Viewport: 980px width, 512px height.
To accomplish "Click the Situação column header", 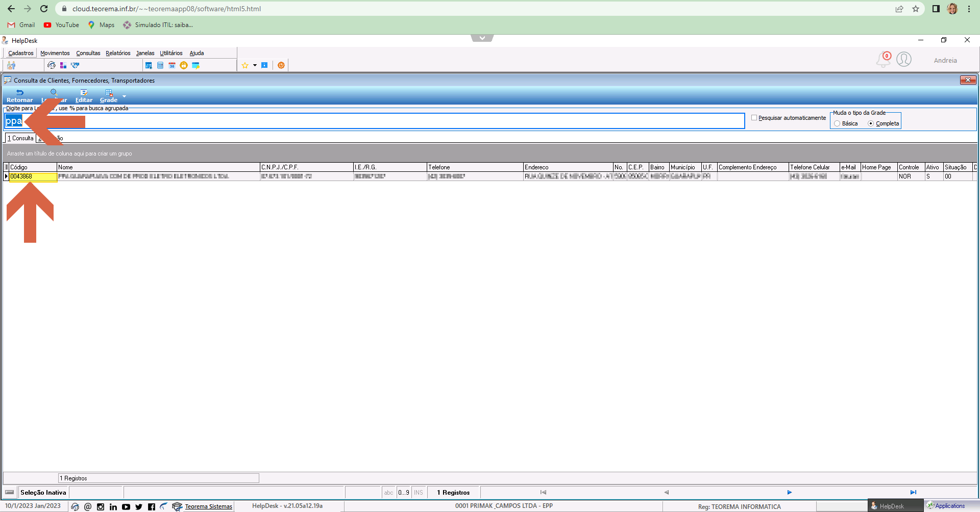I will (958, 167).
